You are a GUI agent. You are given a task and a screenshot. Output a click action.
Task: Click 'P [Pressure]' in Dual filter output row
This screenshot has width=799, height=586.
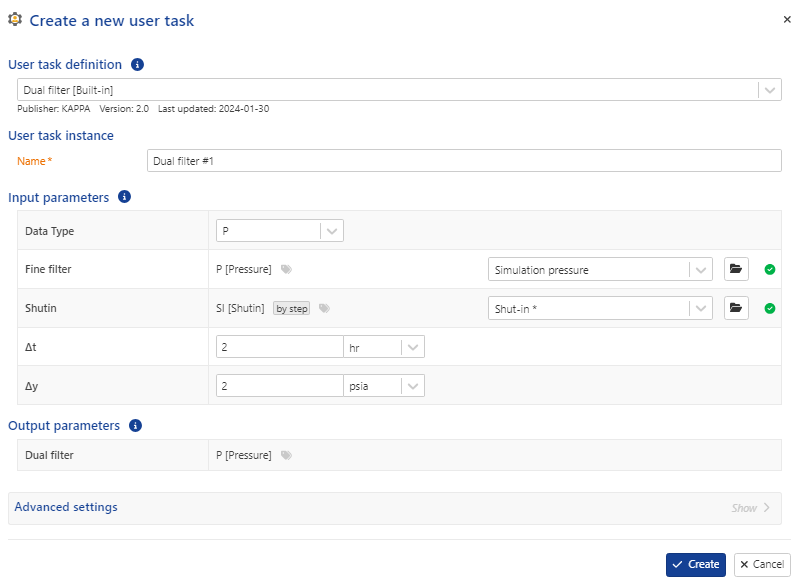coord(244,455)
